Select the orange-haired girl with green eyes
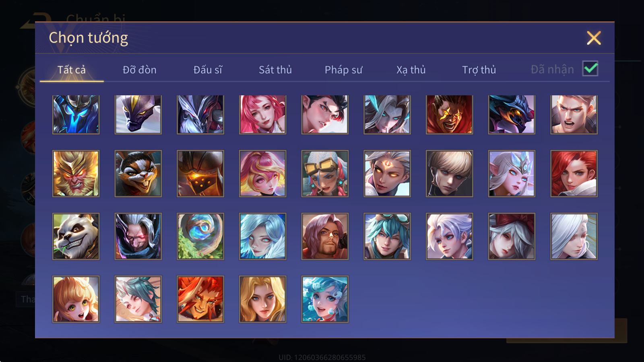The height and width of the screenshot is (362, 644). click(x=76, y=299)
